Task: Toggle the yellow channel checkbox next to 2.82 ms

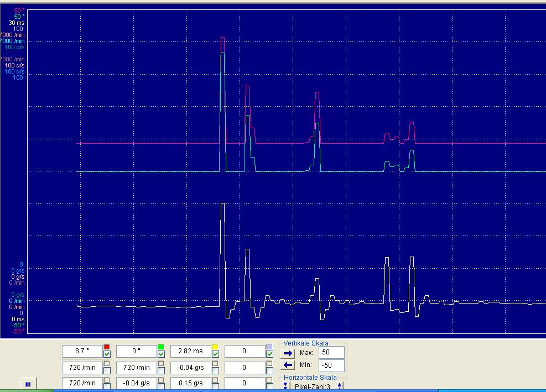Action: pos(215,354)
